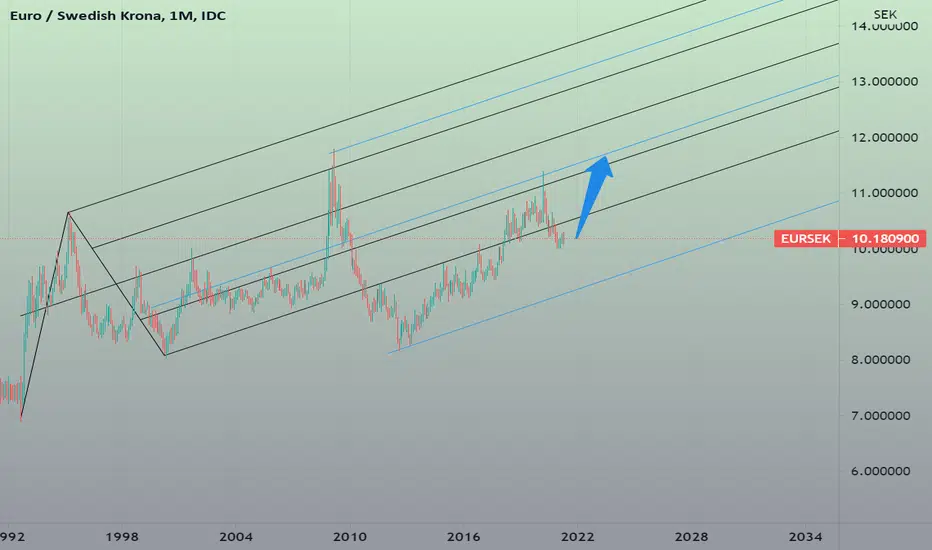This screenshot has width=932, height=550.
Task: Click the EURSEK price label tag
Action: tap(805, 238)
